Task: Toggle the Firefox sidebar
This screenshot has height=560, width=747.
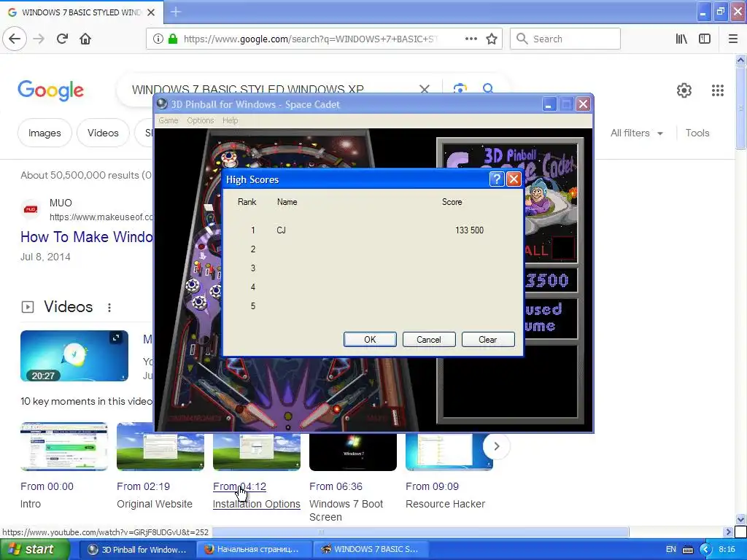Action: click(705, 39)
